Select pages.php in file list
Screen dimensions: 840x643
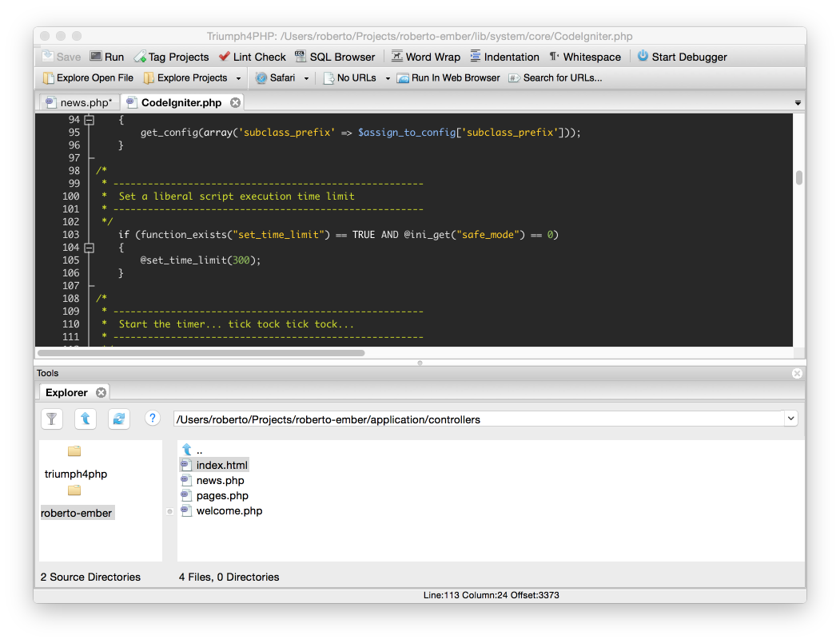click(215, 496)
